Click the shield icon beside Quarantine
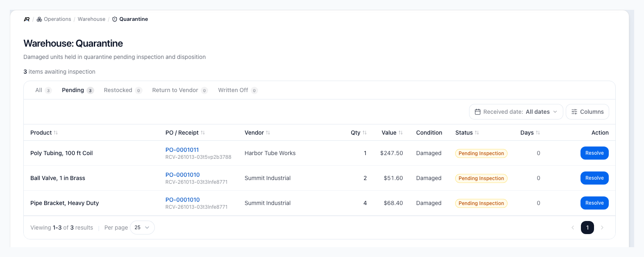 click(x=115, y=19)
